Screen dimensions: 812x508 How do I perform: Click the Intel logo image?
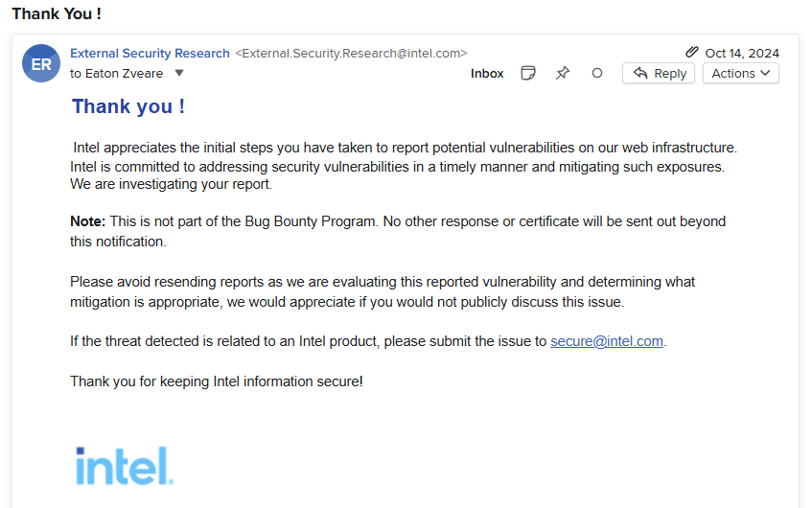click(125, 466)
